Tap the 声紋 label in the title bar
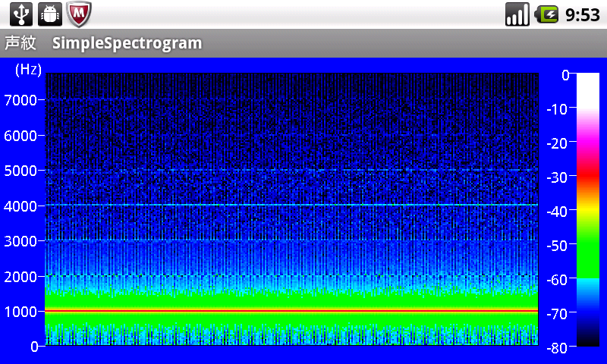Viewport: 607px width, 364px height. [x=20, y=42]
